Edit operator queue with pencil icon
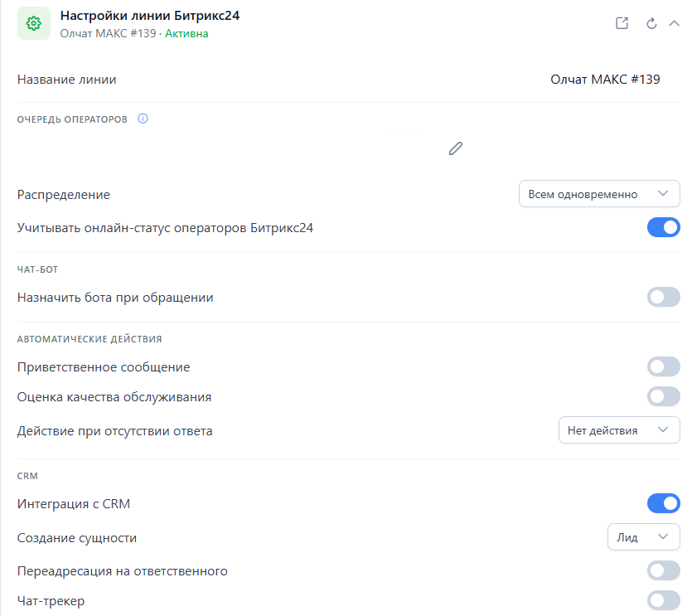 456,148
